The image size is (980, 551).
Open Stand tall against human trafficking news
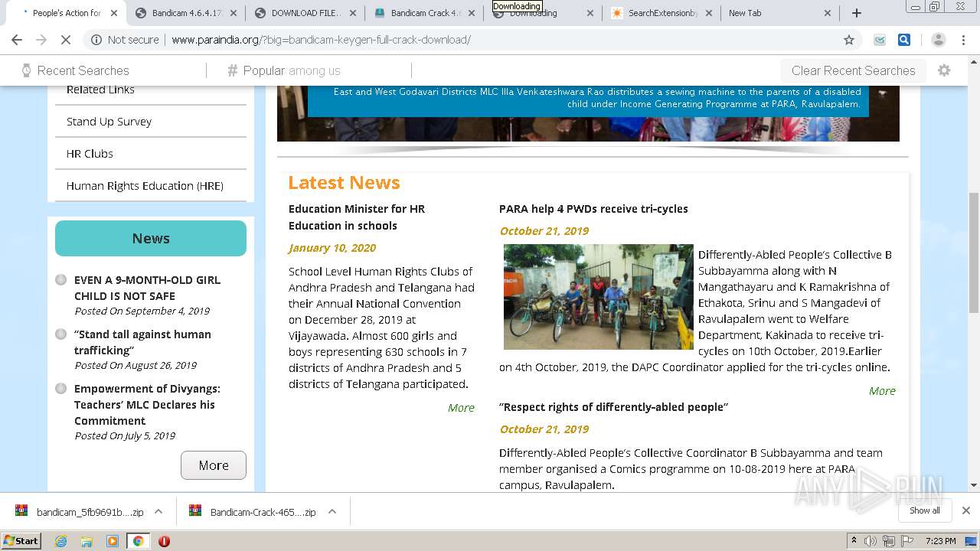[142, 342]
